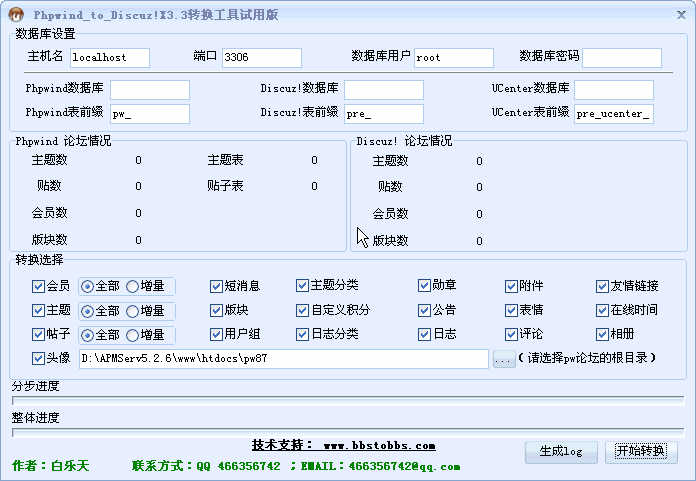Click the Discuz! 版块数 label
This screenshot has width=696, height=481.
coord(390,240)
